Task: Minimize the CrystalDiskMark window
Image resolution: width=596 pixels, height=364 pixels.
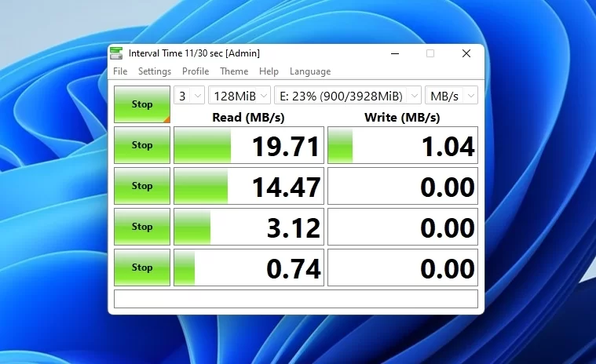Action: [393, 53]
